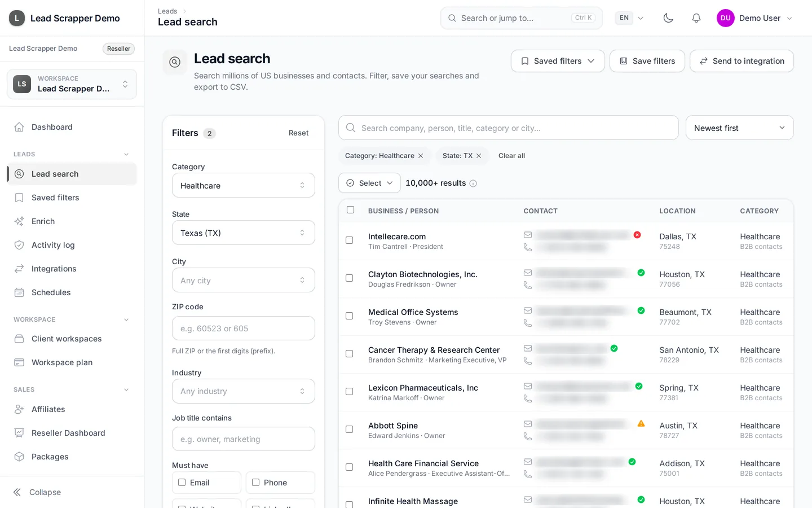This screenshot has height=508, width=812.
Task: Click the email icon for Lexicon Pharmaceuticals
Action: click(x=528, y=386)
